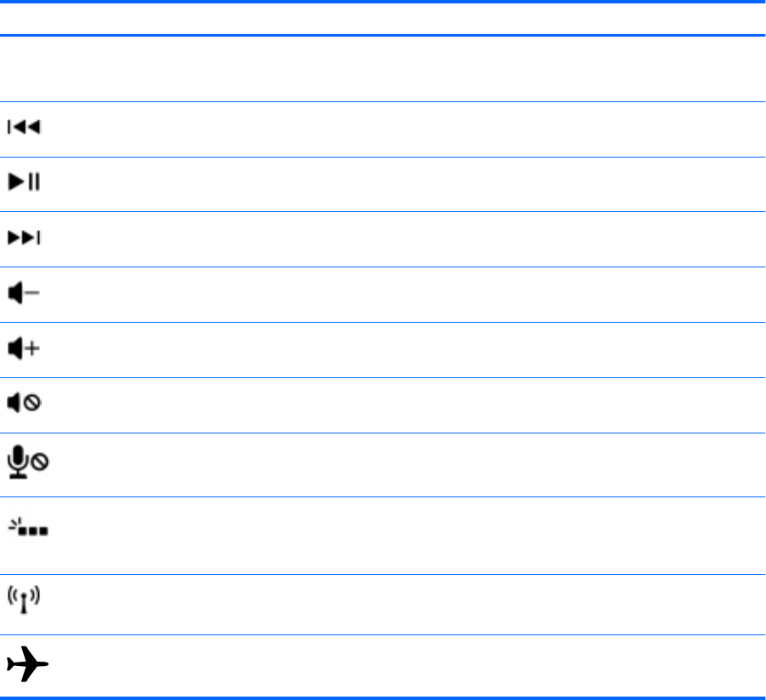Hit the triangle-and-bars play/pause symbol
Viewport: 766px width, 700px height.
[24, 184]
